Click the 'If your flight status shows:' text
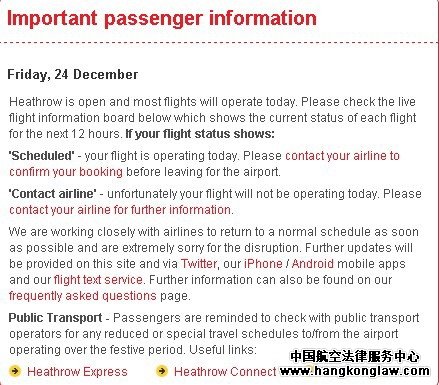This screenshot has width=439, height=385. [200, 134]
